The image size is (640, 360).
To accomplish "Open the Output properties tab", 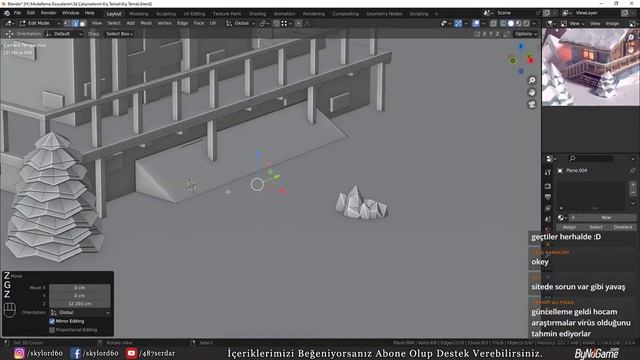I will tap(548, 197).
